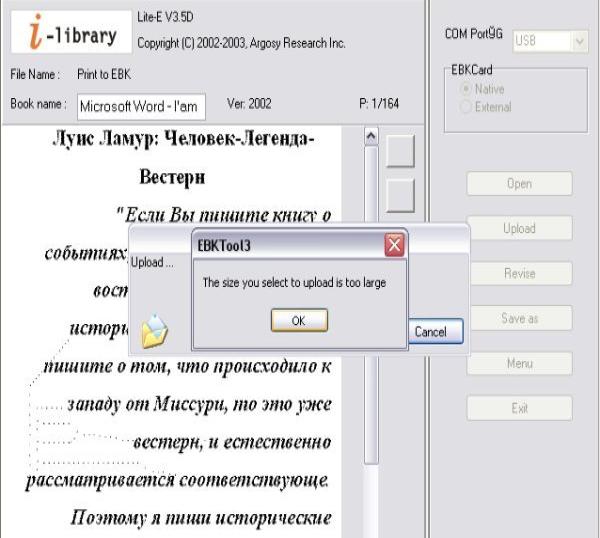Click the 'Upload ...' dialog label
Image resolution: width=600 pixels, height=538 pixels.
(x=152, y=262)
